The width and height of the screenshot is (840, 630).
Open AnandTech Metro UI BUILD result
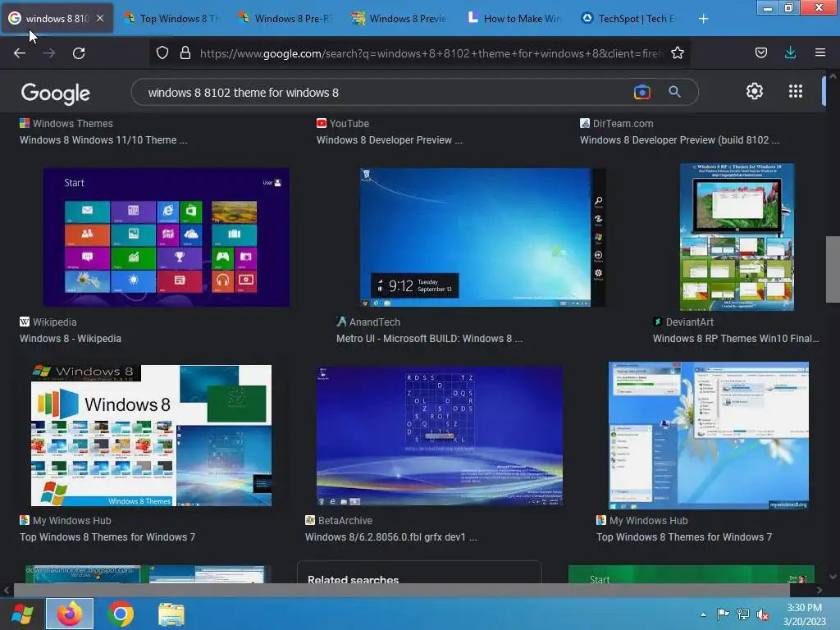point(429,339)
